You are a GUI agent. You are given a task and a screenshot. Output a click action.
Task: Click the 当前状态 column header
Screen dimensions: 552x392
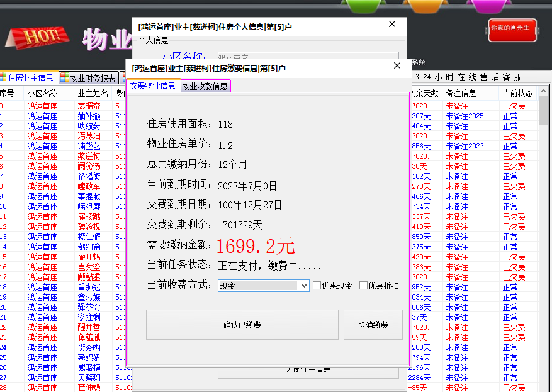517,93
